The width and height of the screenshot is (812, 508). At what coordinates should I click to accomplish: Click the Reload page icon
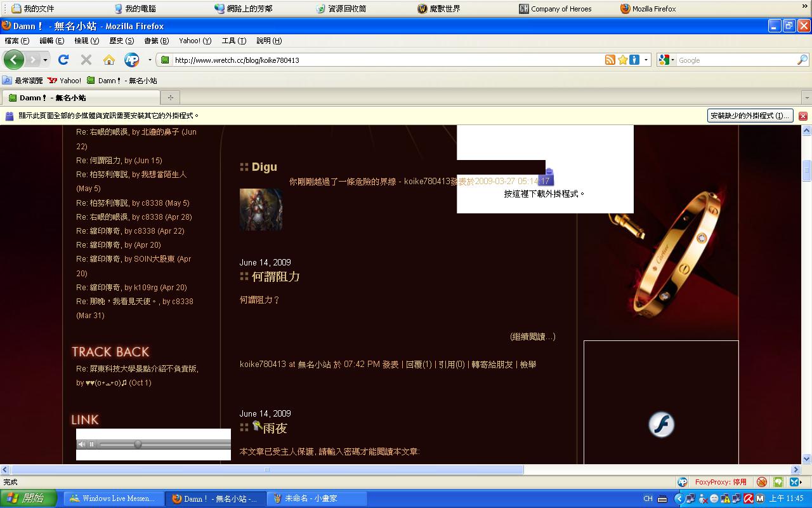(x=63, y=60)
